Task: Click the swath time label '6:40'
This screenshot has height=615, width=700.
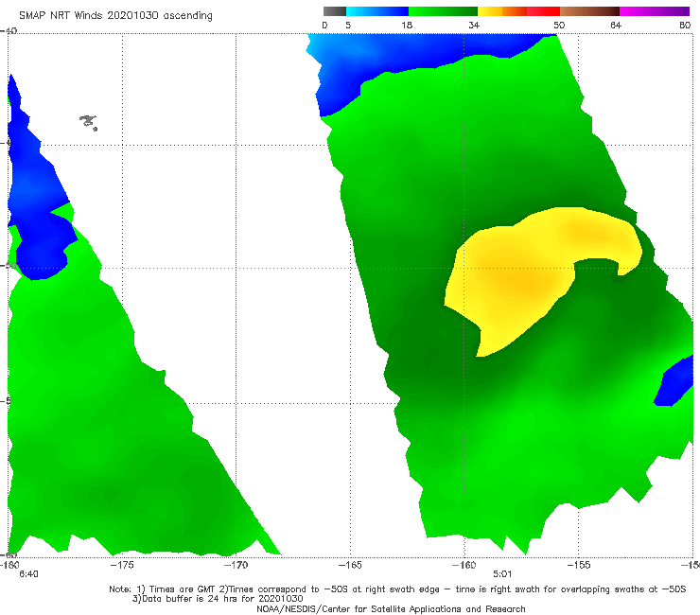Action: coord(28,574)
